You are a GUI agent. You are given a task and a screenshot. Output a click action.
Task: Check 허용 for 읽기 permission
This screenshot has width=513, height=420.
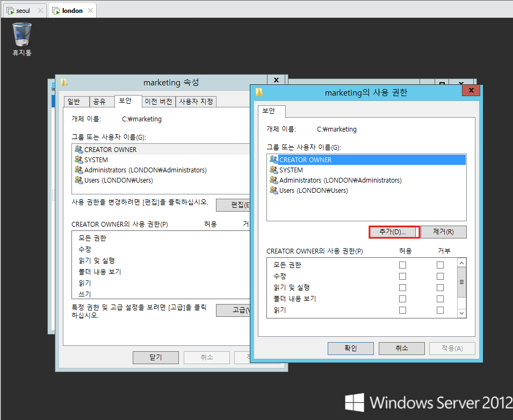pyautogui.click(x=402, y=310)
